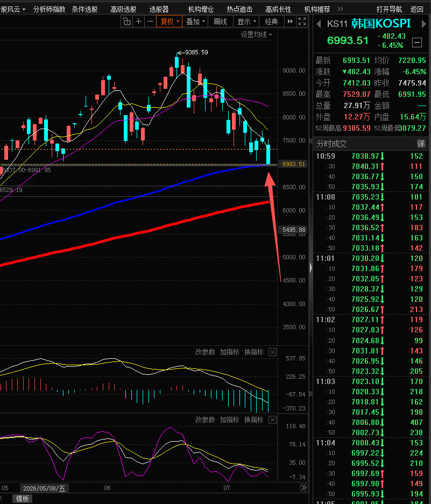Click the 韩国KOSPI index title
This screenshot has width=431, height=504.
click(x=381, y=24)
